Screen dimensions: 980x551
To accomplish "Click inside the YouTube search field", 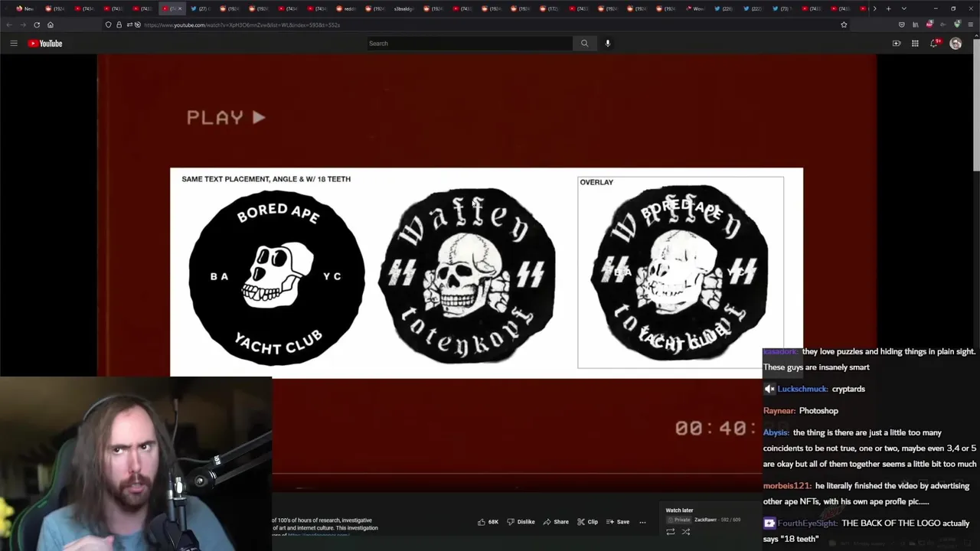I will coord(469,44).
